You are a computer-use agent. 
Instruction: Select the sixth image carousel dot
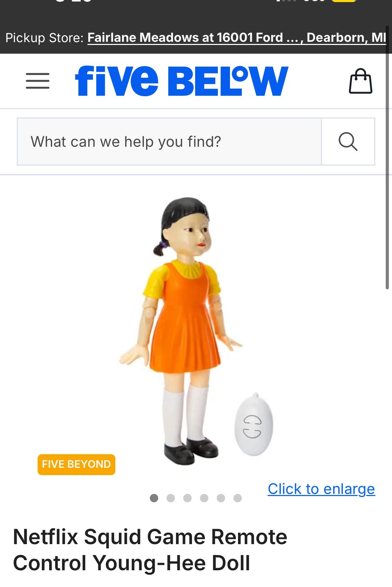(x=238, y=498)
